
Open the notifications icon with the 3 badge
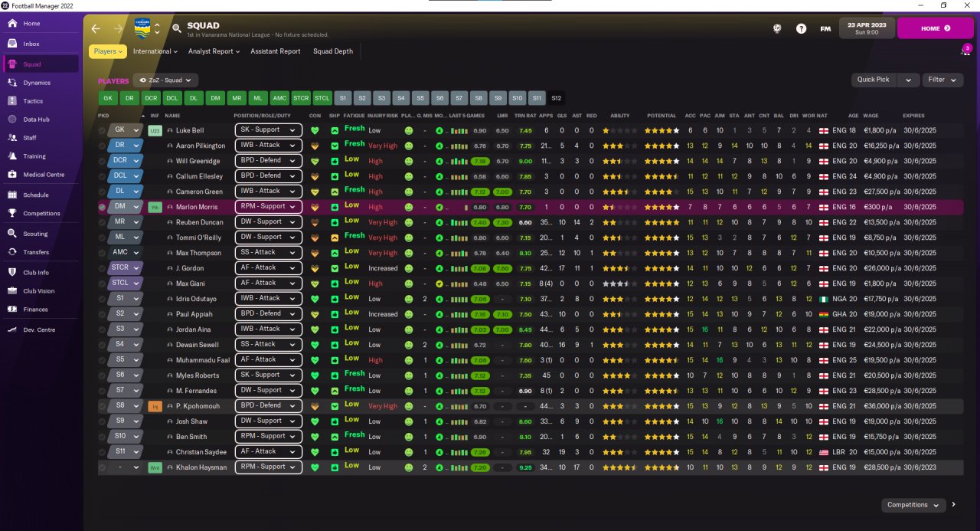point(966,51)
